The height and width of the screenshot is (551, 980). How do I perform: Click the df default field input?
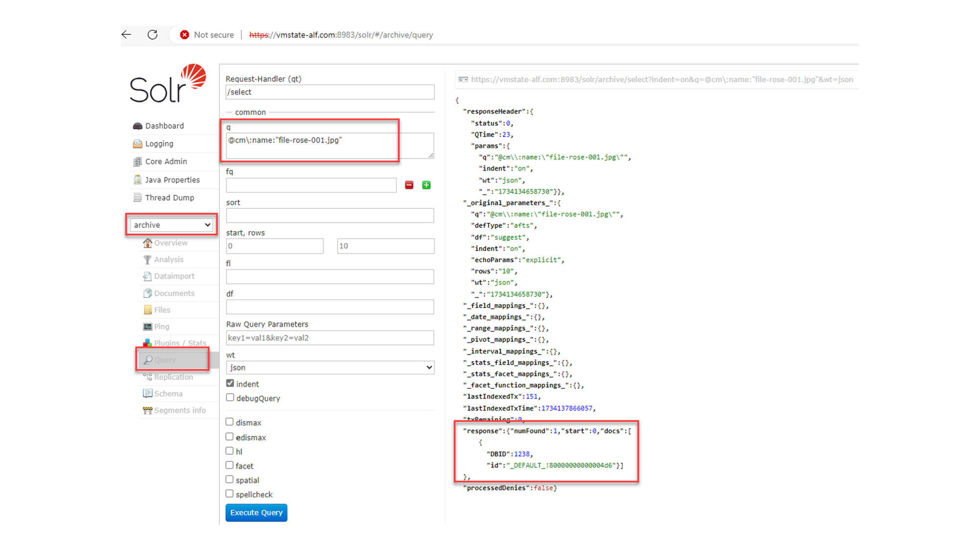pos(330,307)
